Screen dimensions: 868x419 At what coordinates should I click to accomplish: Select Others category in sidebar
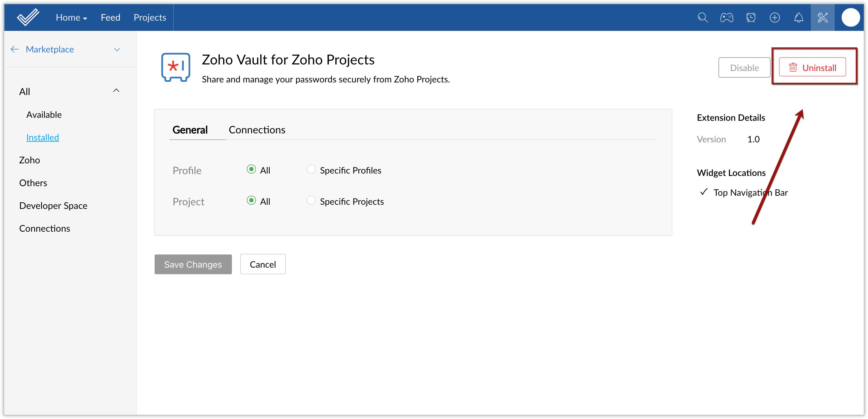pos(33,183)
